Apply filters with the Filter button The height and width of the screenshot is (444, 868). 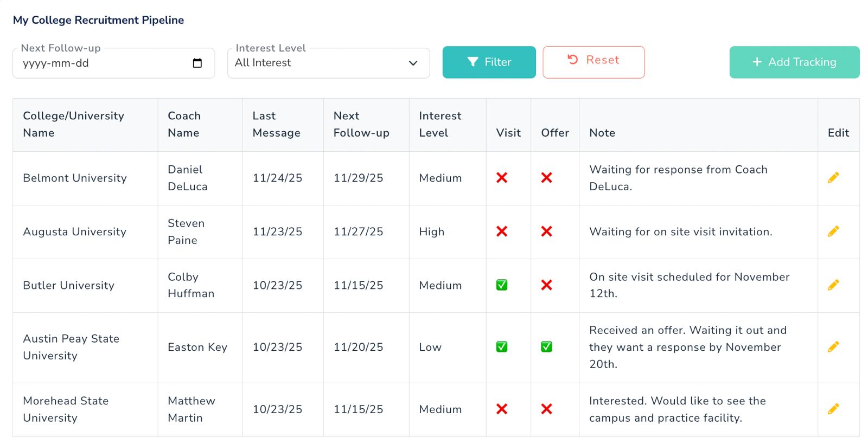489,62
